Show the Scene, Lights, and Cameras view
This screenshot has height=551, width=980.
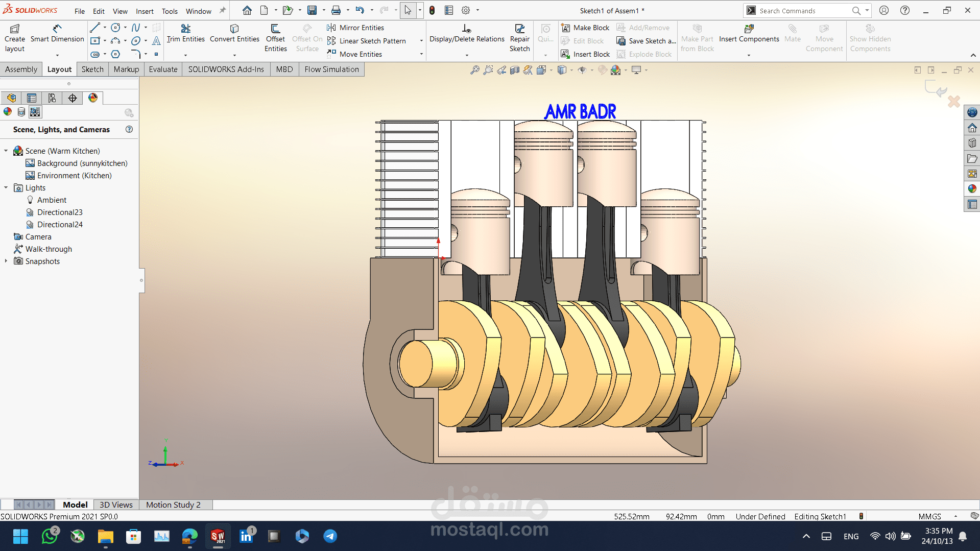tap(35, 112)
